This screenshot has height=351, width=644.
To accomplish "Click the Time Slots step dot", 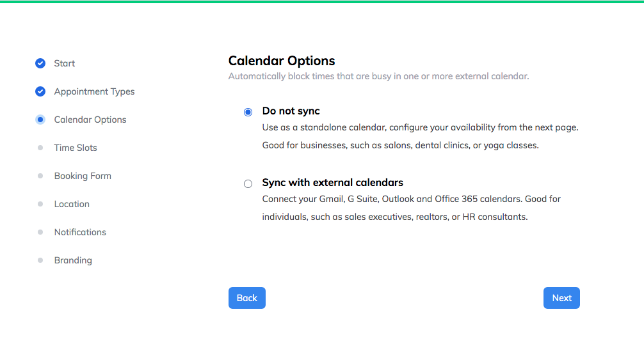I will [x=40, y=148].
